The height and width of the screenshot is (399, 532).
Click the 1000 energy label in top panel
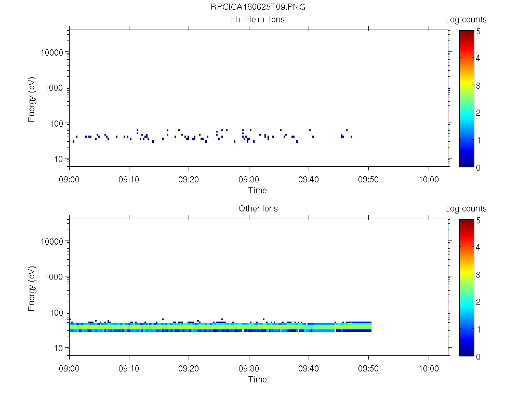click(x=54, y=88)
